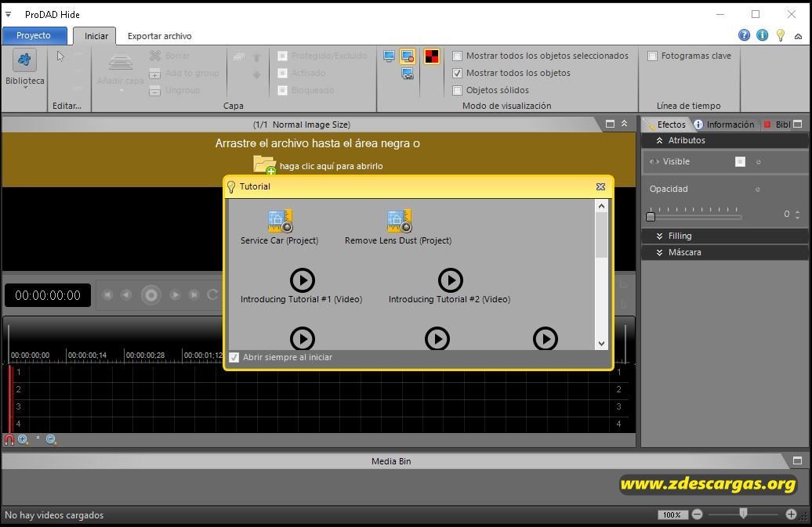Click the Añadir capa layers icon
The height and width of the screenshot is (527, 812).
click(120, 63)
